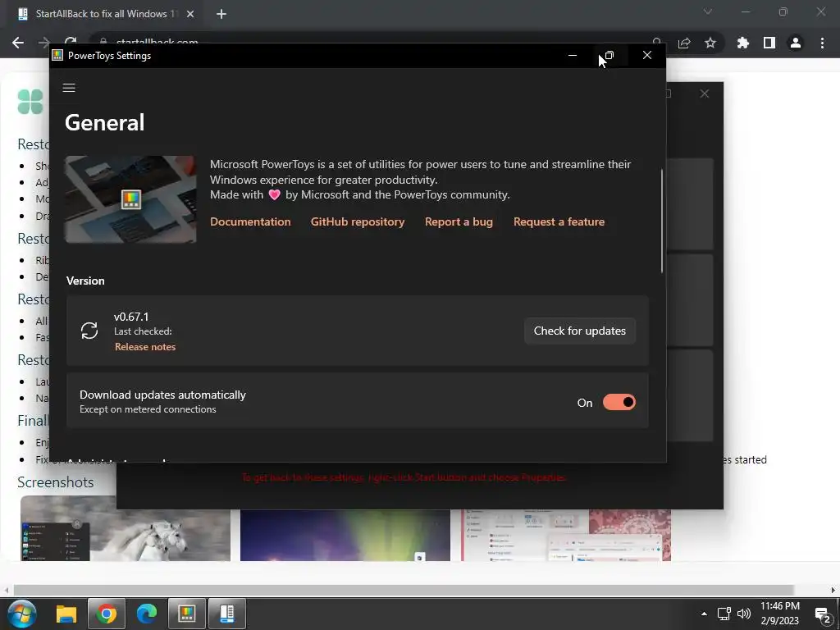Open Chrome profile avatar icon
The width and height of the screenshot is (840, 630).
[796, 43]
